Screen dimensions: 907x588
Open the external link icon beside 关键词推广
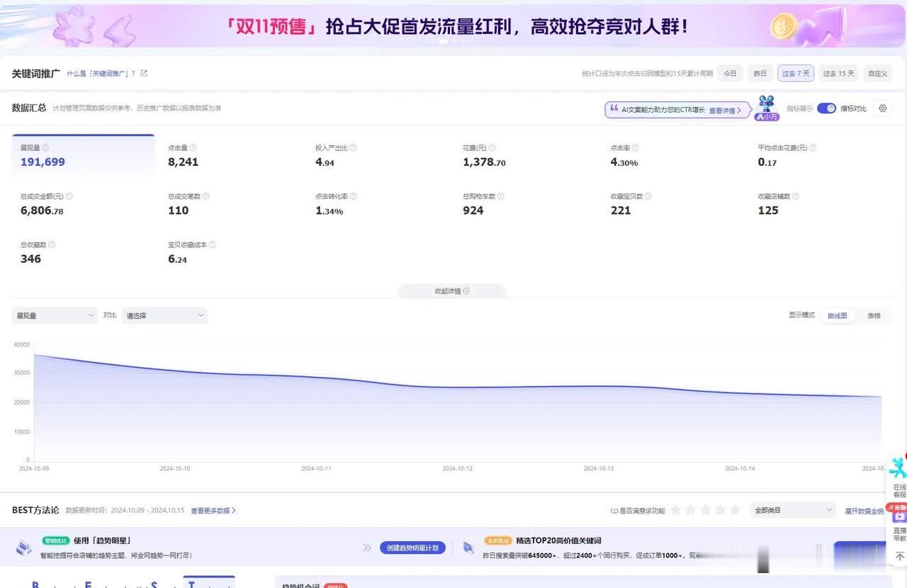click(x=144, y=73)
